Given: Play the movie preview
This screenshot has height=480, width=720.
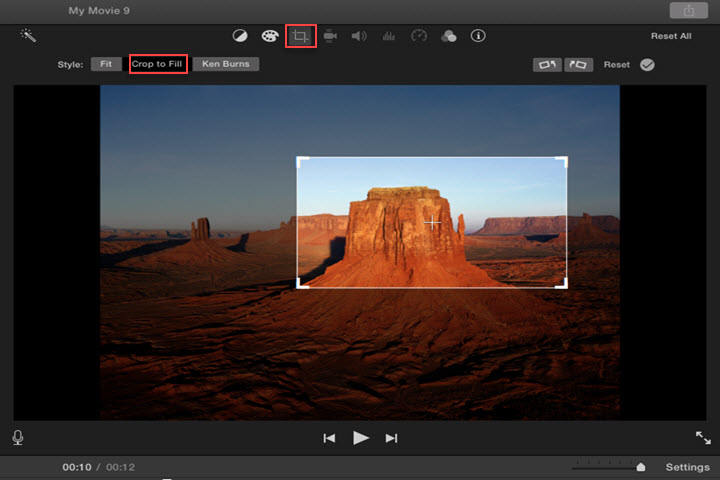Looking at the screenshot, I should point(360,438).
